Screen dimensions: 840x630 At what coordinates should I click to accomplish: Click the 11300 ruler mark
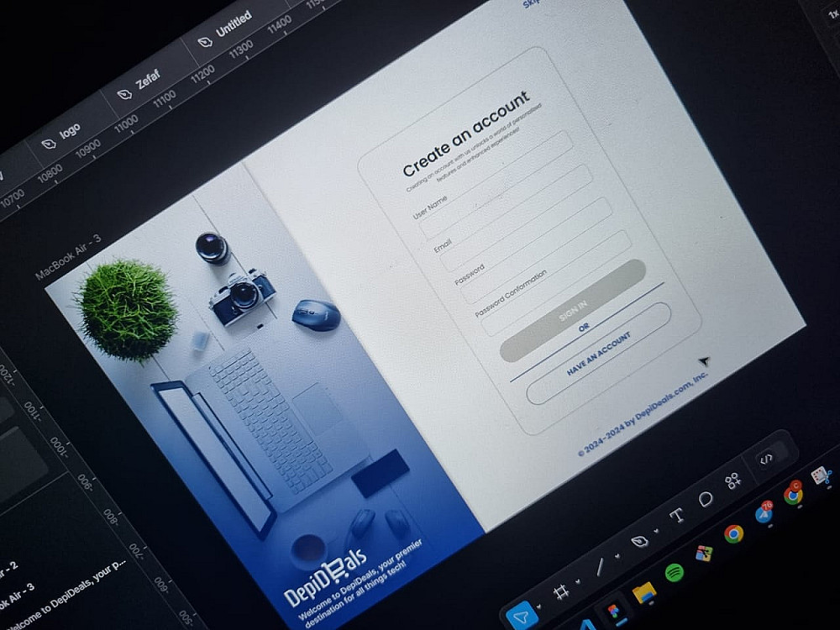point(240,50)
